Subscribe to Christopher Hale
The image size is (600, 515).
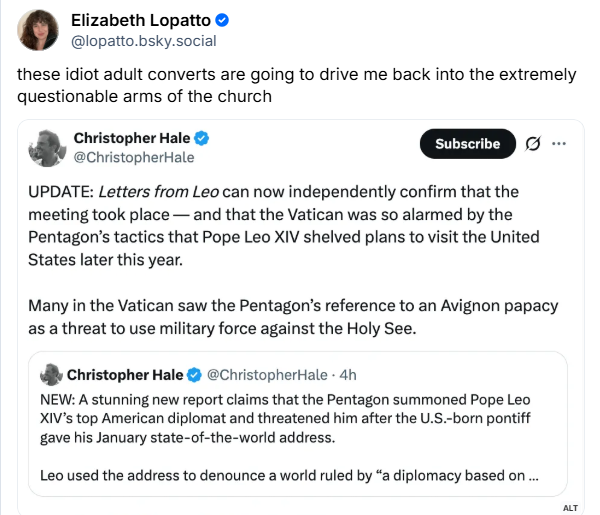coord(468,144)
